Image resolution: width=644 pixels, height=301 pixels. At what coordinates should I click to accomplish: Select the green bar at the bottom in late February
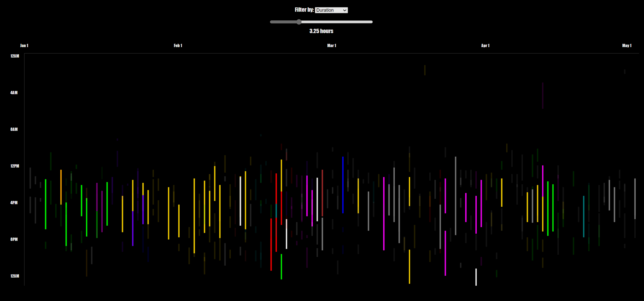(281, 267)
